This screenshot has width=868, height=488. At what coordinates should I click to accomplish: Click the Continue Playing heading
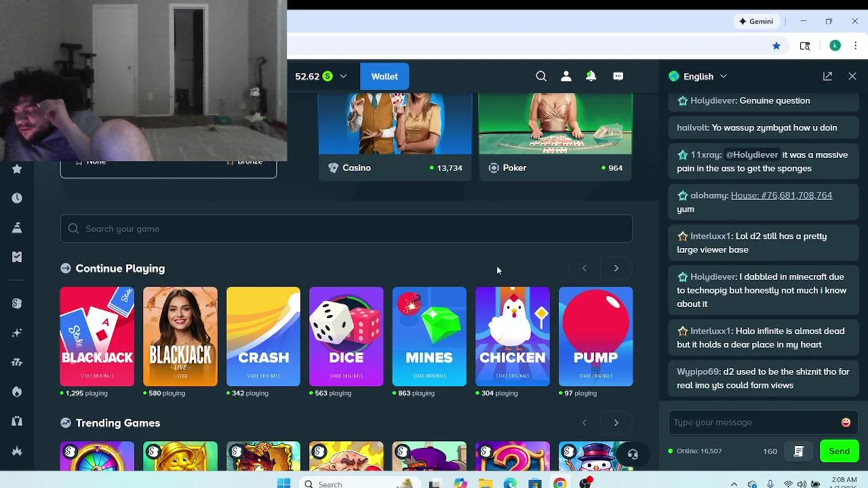pos(120,268)
